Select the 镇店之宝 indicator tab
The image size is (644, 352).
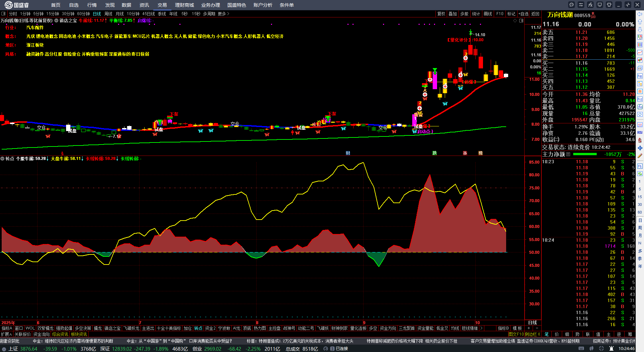point(112,328)
